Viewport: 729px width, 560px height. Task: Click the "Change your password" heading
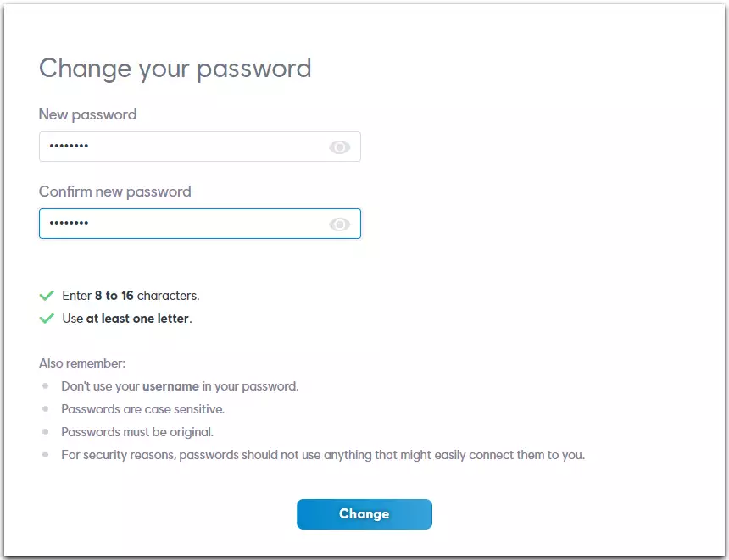tap(175, 69)
